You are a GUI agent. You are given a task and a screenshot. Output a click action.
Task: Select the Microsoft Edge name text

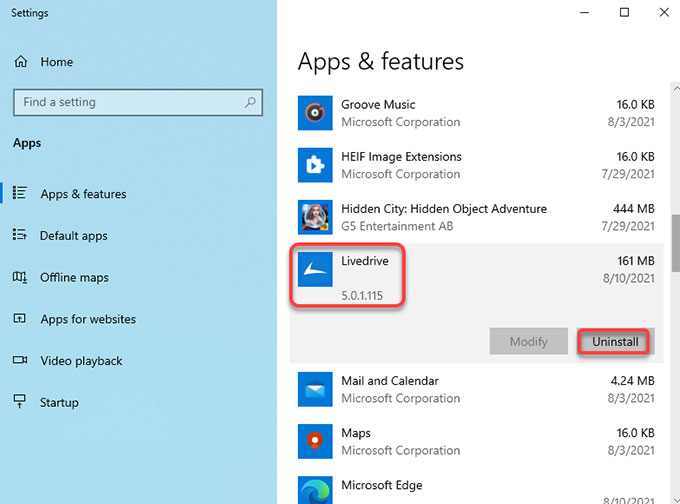382,485
